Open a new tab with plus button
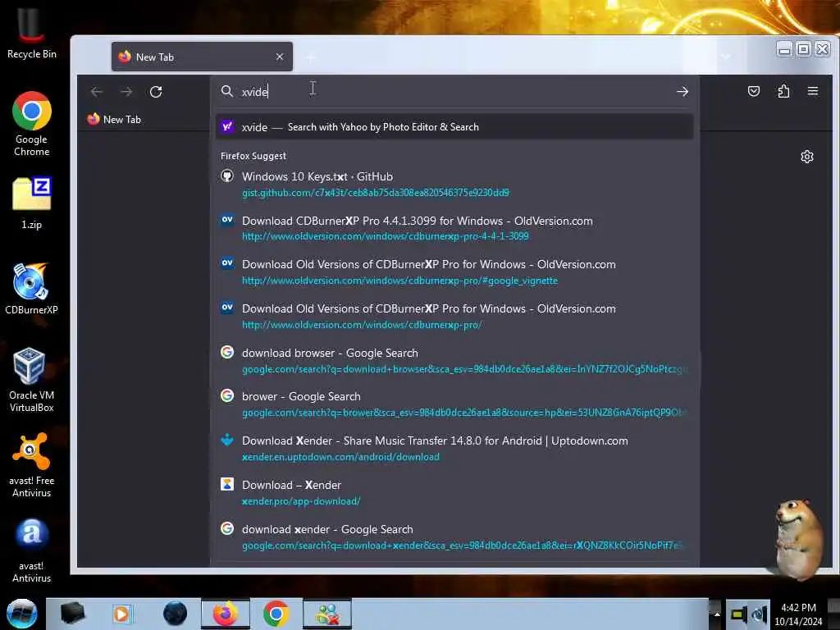Screen dimensions: 840x630 pyautogui.click(x=311, y=57)
